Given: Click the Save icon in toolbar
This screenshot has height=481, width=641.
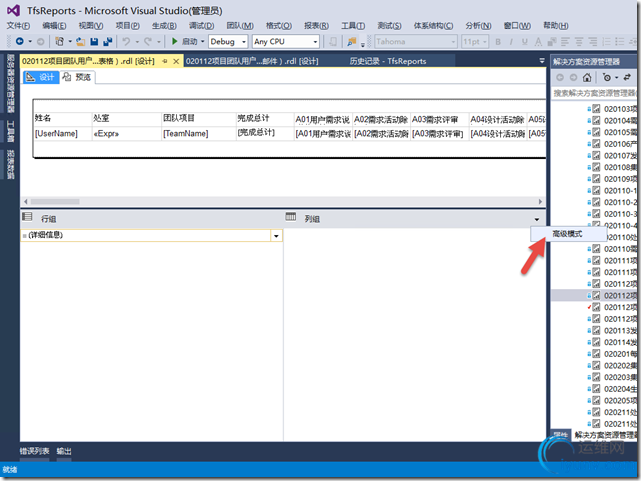Looking at the screenshot, I should (x=94, y=41).
